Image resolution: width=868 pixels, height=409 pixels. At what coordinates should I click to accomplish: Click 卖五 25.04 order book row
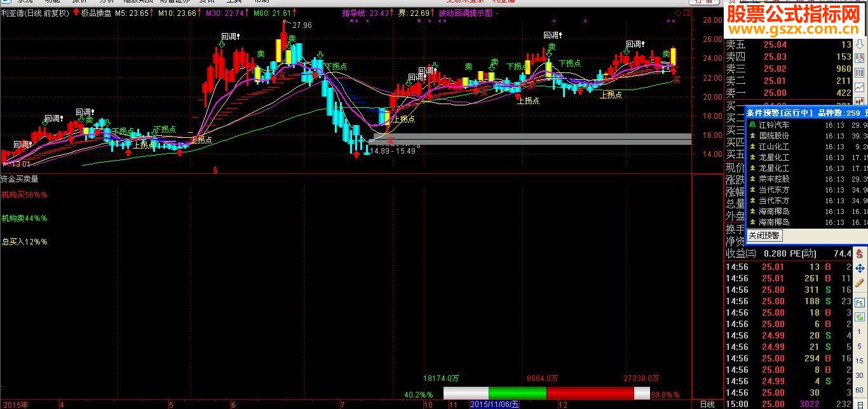tap(789, 44)
